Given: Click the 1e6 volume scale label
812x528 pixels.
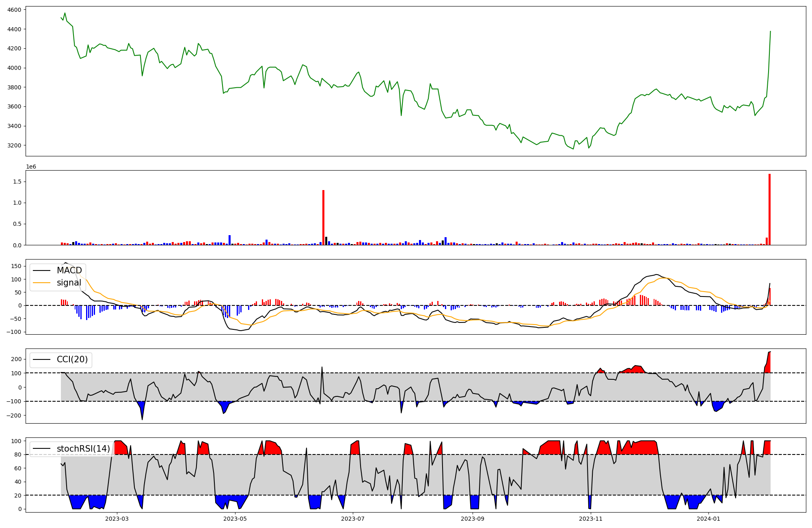Looking at the screenshot, I should tap(31, 167).
